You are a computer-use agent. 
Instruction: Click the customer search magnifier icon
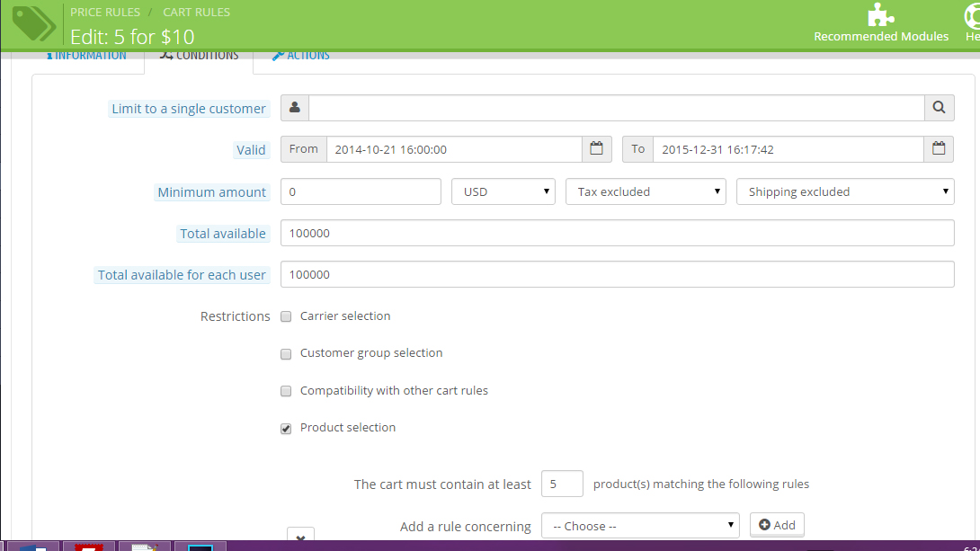pos(939,108)
